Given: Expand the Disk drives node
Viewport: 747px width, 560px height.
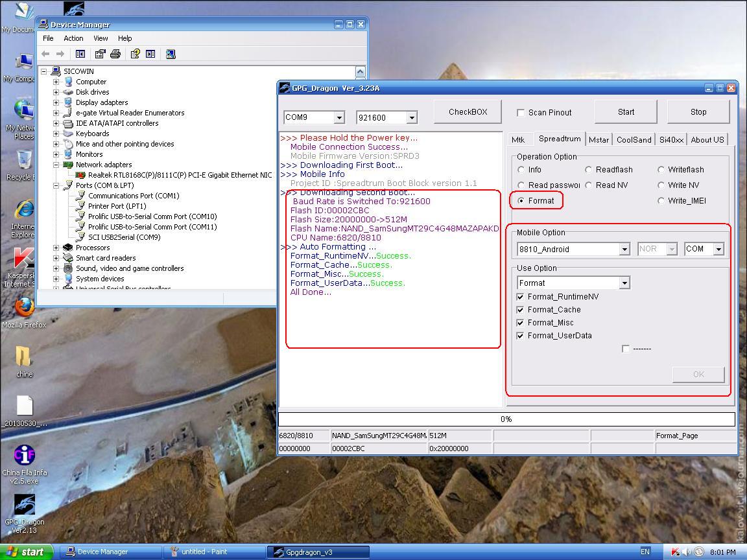Looking at the screenshot, I should click(x=56, y=93).
